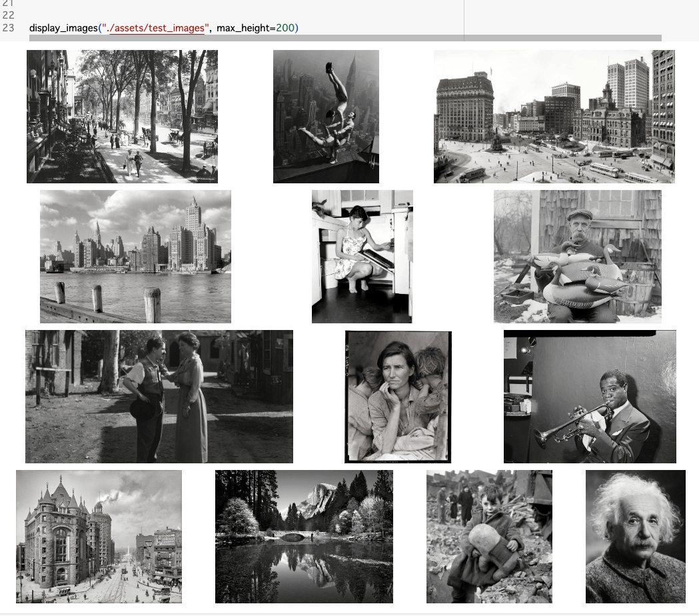Image resolution: width=699 pixels, height=616 pixels.
Task: Click the man and woman talking outdoors
Action: [x=159, y=397]
